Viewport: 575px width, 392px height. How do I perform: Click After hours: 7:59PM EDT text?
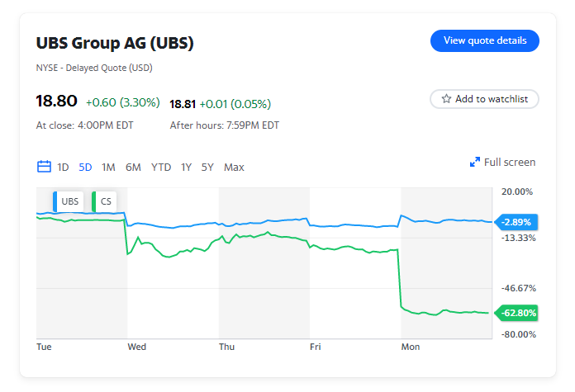click(x=225, y=125)
